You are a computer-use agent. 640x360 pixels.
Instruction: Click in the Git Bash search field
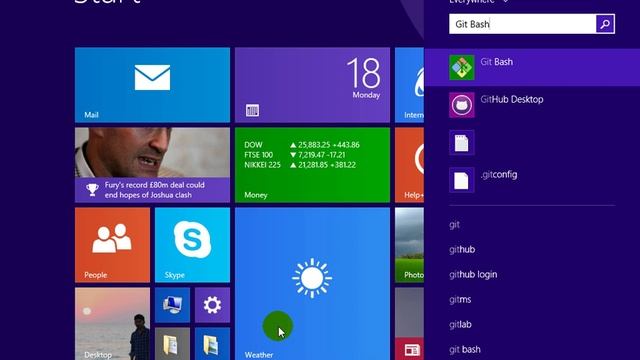(522, 24)
